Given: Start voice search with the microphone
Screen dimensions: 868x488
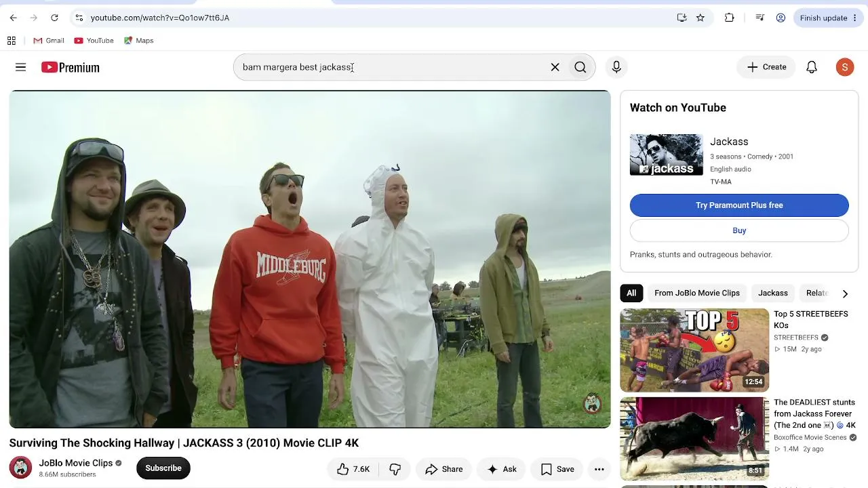Looking at the screenshot, I should click(x=616, y=67).
